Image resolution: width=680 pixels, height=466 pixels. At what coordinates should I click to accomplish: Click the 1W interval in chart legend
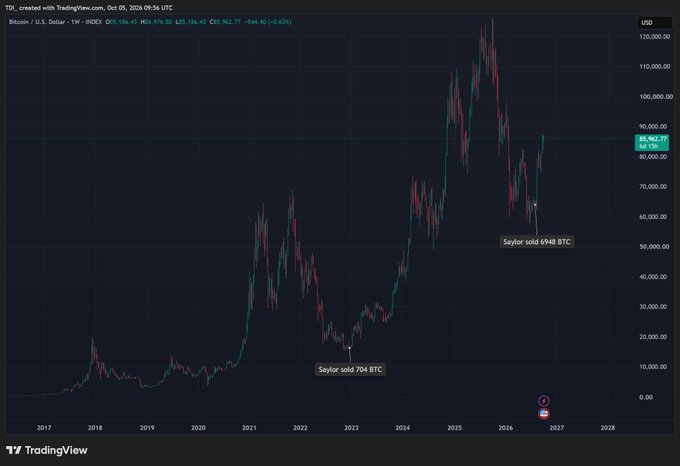click(x=75, y=22)
